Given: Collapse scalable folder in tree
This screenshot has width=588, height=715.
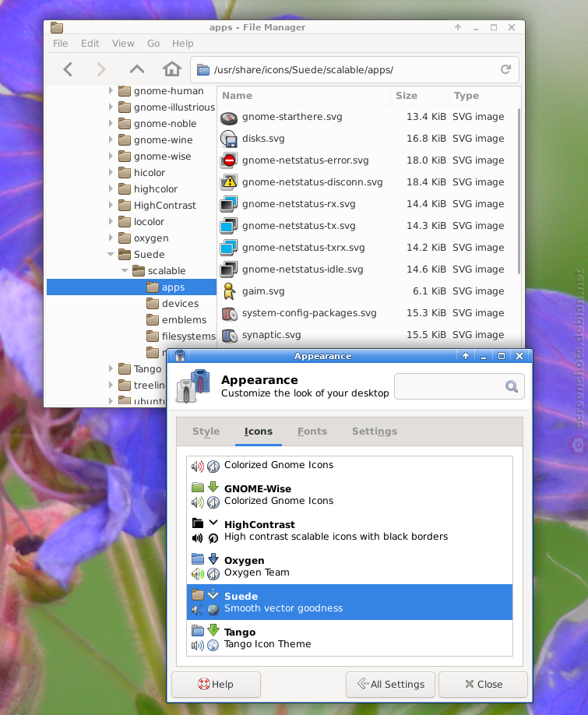Looking at the screenshot, I should click(x=125, y=271).
